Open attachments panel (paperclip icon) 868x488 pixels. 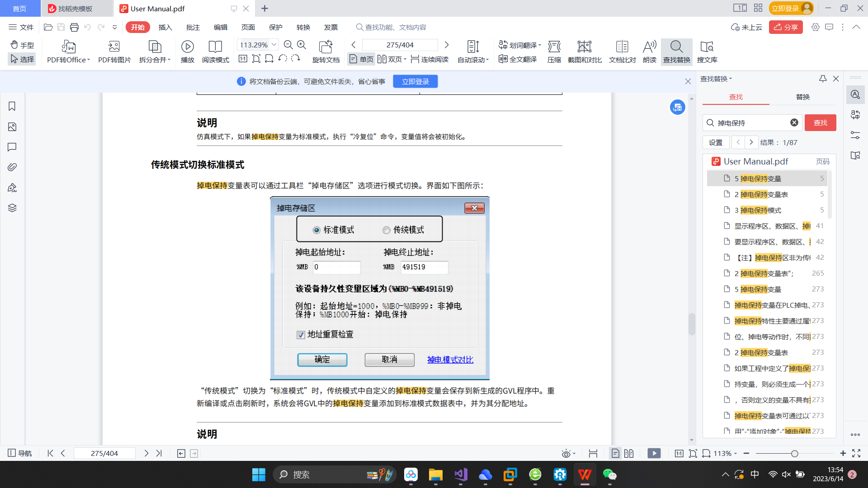[12, 167]
